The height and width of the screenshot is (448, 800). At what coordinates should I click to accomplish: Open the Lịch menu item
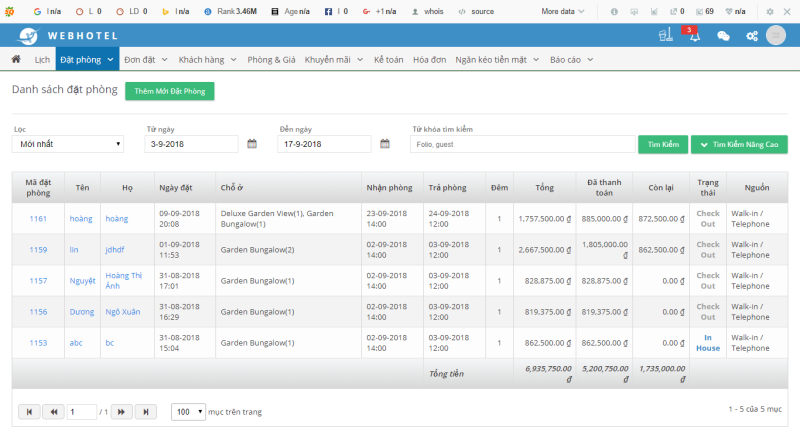(42, 60)
